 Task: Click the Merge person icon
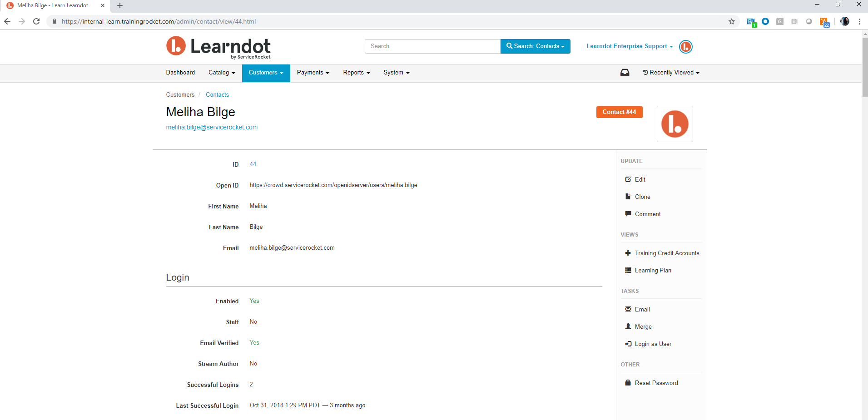pos(628,326)
